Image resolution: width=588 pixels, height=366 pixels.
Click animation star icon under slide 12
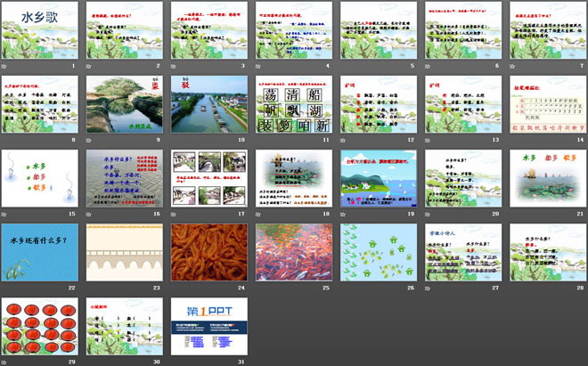click(x=343, y=141)
